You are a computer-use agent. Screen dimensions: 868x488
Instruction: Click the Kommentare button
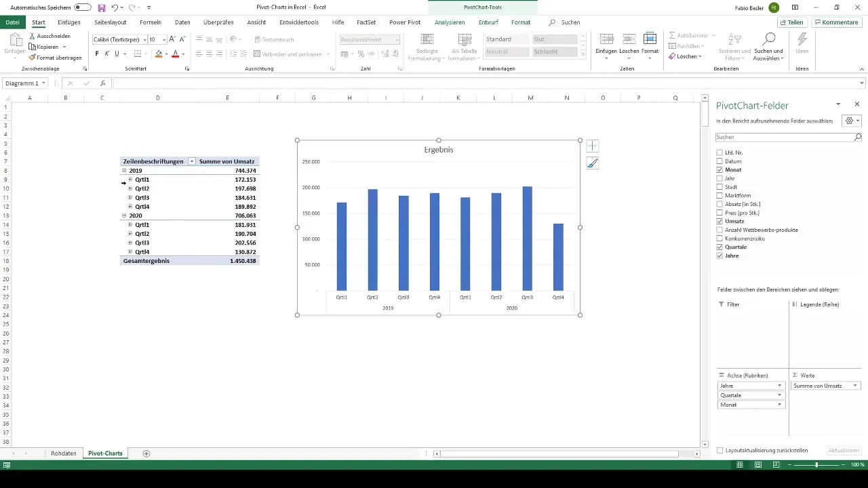[836, 22]
